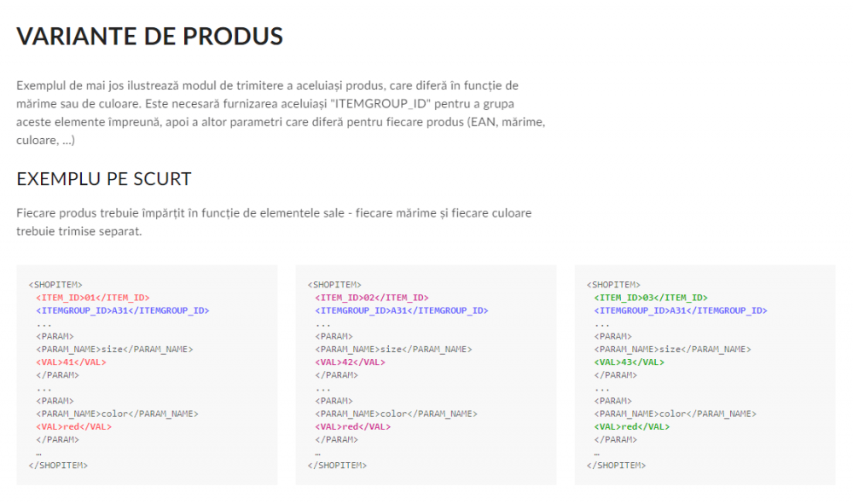Click ITEMGROUP_ID A31 in third code block
The image size is (853, 504).
681,311
